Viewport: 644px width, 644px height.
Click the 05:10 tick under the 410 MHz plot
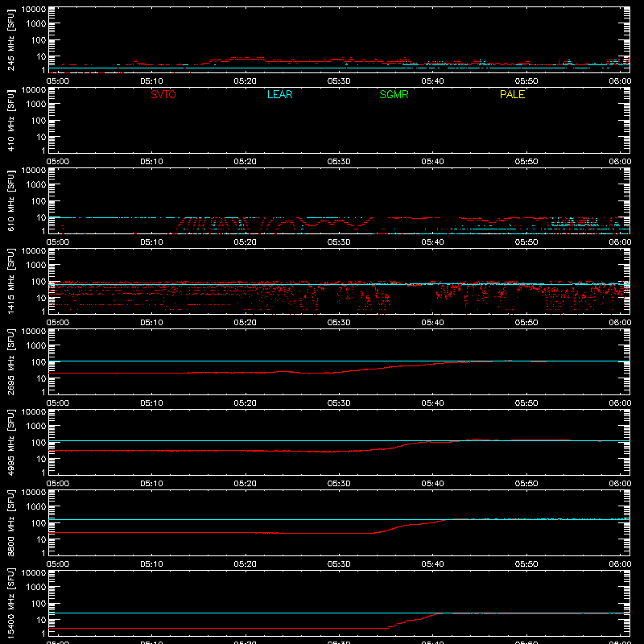151,162
